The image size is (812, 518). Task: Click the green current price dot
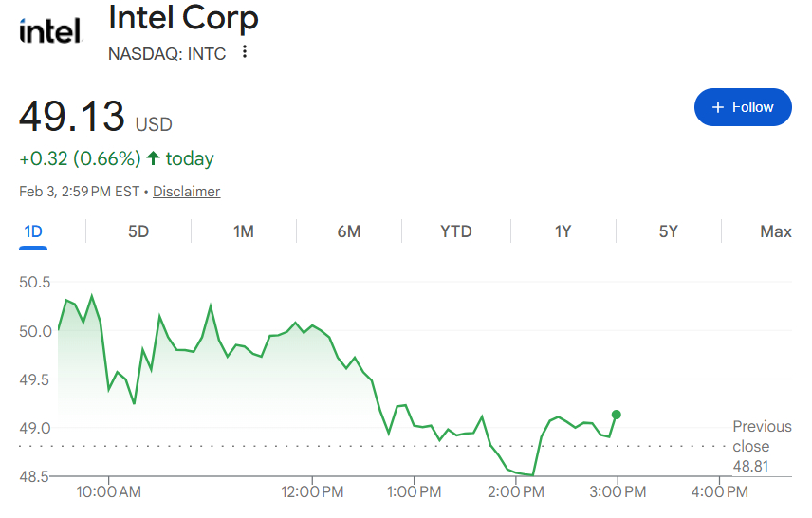617,415
